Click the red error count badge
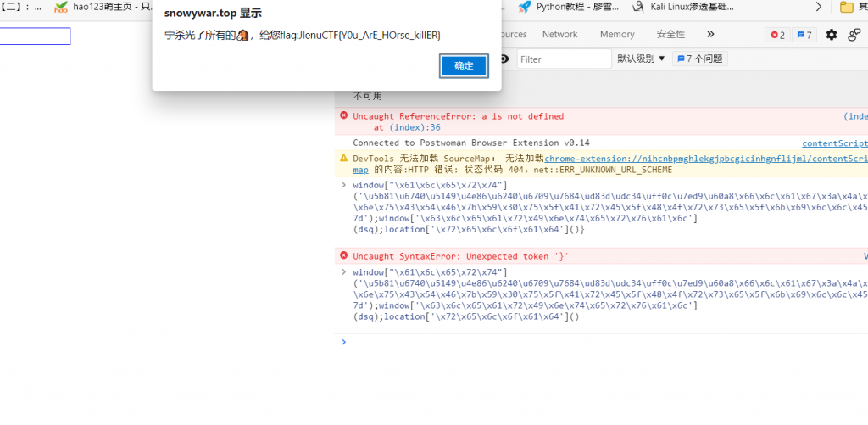Screen dimensions: 868x425 776,35
